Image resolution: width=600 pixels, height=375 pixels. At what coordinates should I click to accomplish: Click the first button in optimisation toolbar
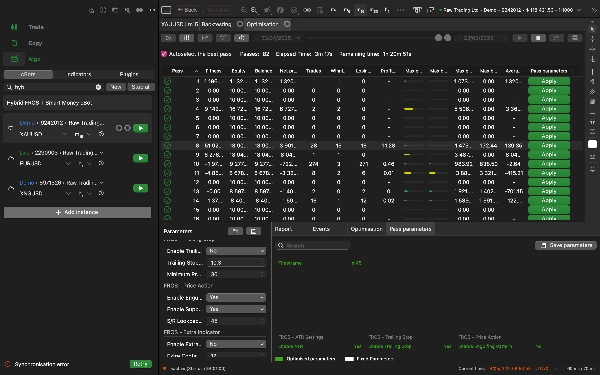pos(168,38)
